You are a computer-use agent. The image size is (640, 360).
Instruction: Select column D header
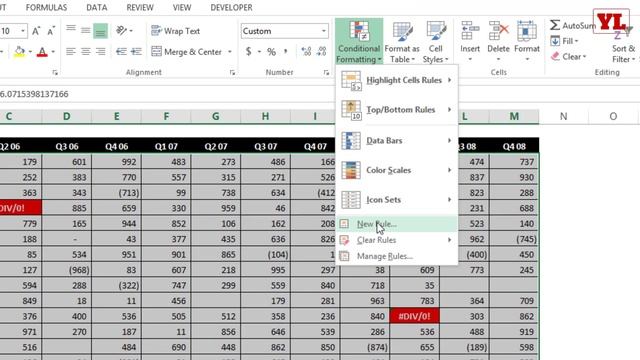point(67,116)
